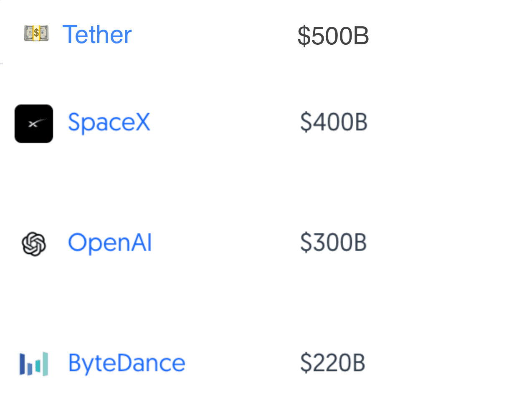Viewport: 532px width, 413px height.
Task: Select the $500B valuation text
Action: click(x=333, y=37)
